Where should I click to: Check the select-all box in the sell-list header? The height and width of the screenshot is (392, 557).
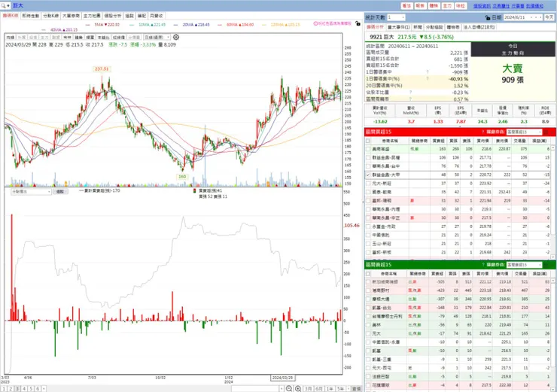click(367, 274)
